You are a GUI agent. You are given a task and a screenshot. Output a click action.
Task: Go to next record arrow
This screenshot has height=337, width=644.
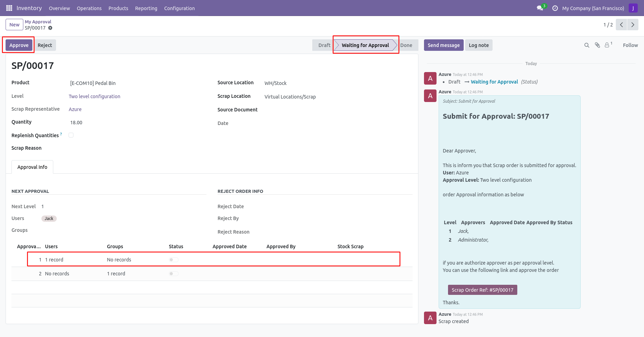633,25
